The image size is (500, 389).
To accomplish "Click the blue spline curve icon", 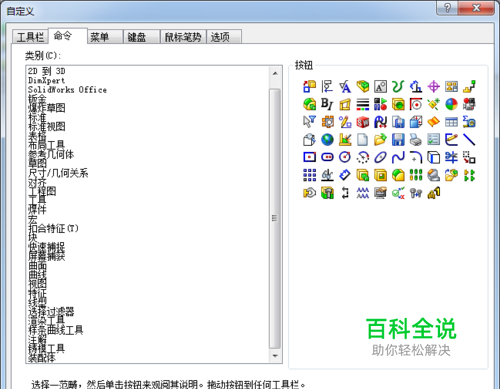I will (x=398, y=157).
